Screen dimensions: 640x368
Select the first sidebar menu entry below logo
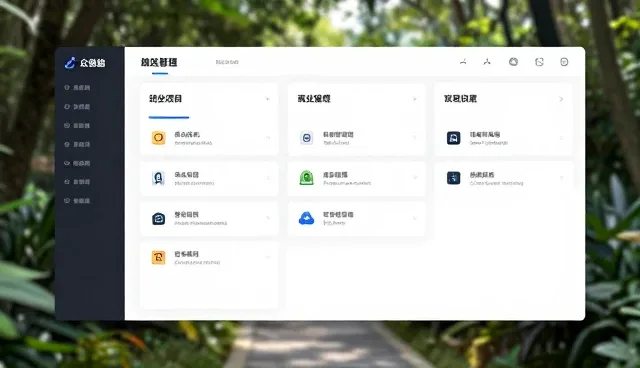(77, 88)
